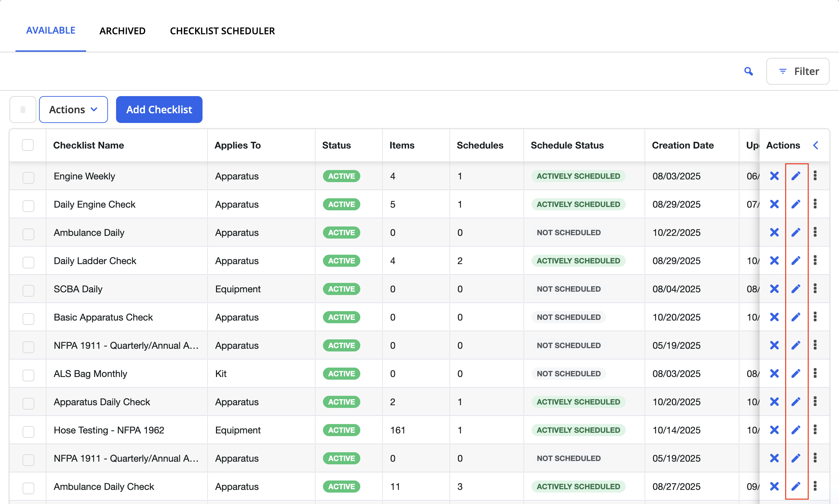Viewport: 839px width, 504px height.
Task: Switch to the Archived tab
Action: 122,31
